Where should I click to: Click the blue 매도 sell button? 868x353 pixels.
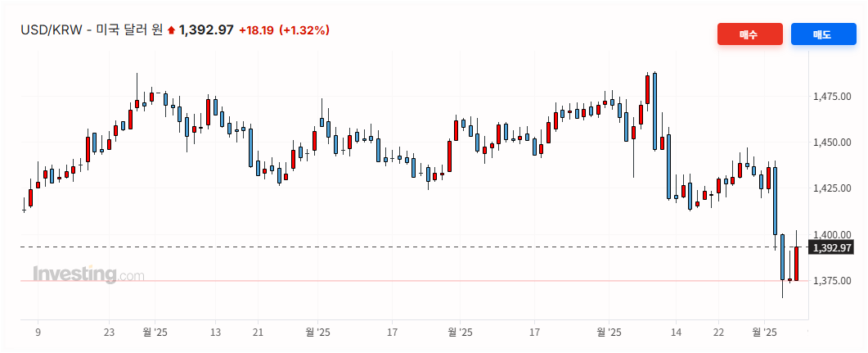(x=822, y=34)
